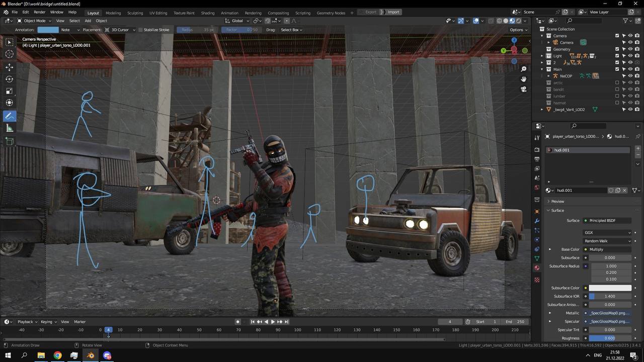644x362 pixels.
Task: Open the Options button in viewport header
Action: point(518,30)
